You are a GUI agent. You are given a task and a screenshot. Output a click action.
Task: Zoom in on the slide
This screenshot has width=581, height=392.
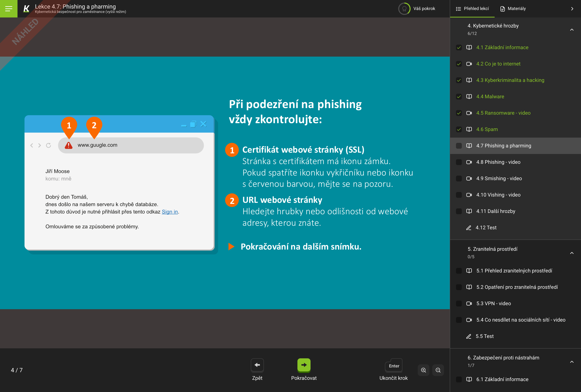click(423, 370)
